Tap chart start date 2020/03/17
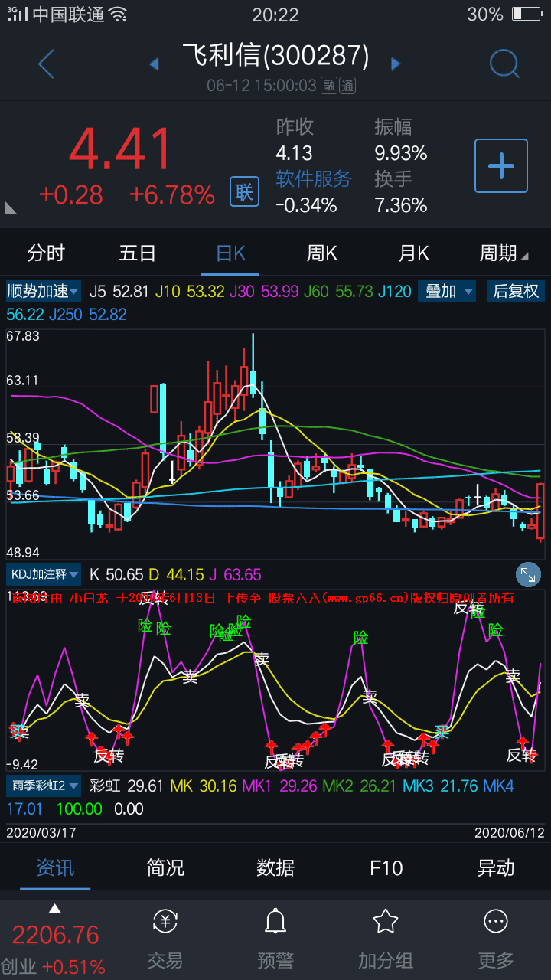551x980 pixels. [41, 832]
